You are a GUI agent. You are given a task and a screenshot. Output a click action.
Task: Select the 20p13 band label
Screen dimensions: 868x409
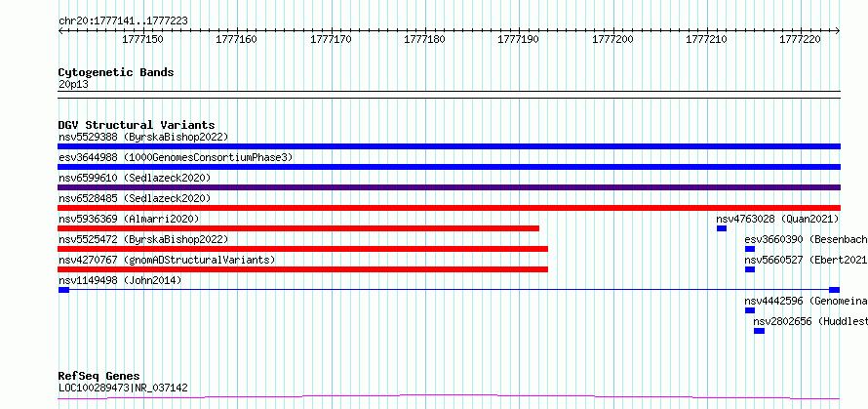[x=73, y=85]
